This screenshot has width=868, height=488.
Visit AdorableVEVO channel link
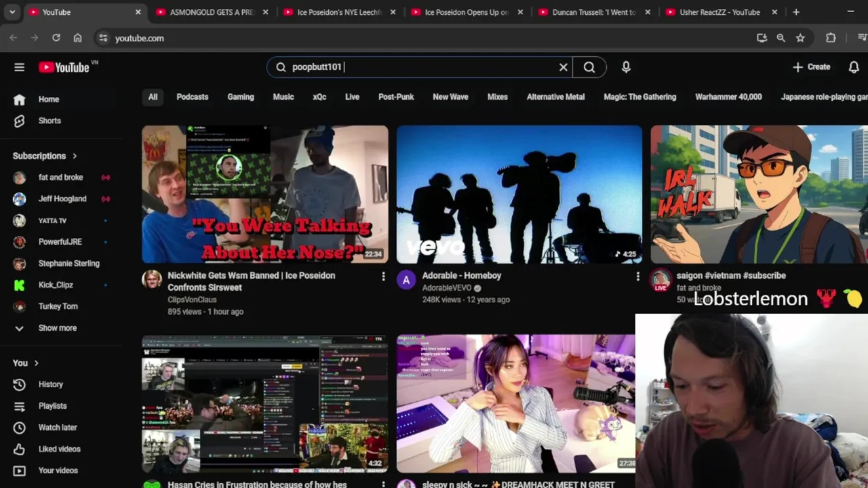447,288
